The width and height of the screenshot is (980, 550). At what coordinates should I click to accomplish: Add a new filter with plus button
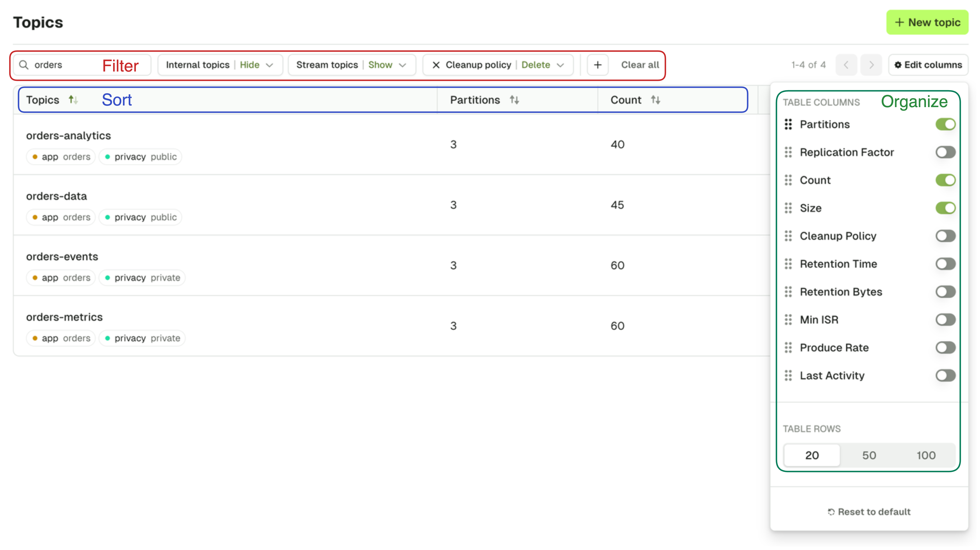point(598,65)
